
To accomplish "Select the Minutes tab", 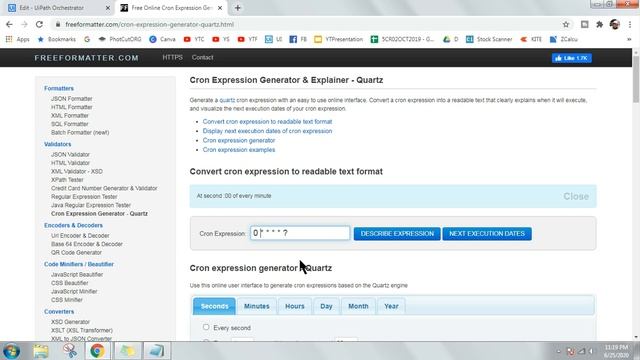I will coord(256,306).
